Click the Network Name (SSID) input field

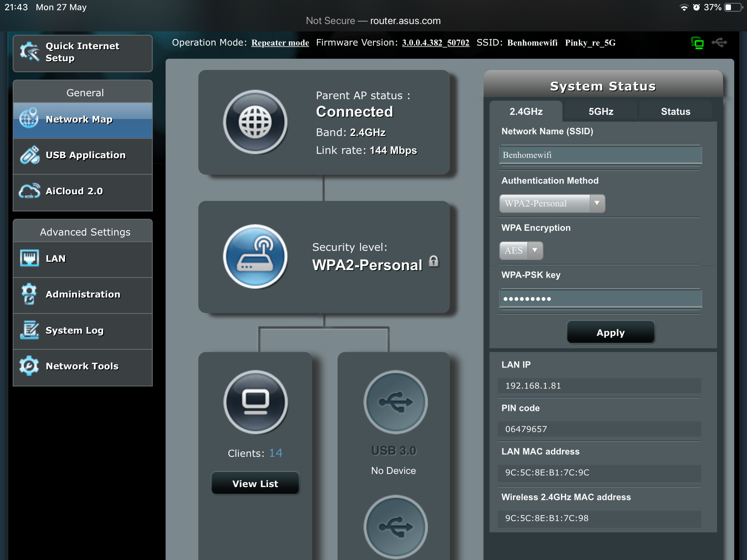pyautogui.click(x=600, y=155)
